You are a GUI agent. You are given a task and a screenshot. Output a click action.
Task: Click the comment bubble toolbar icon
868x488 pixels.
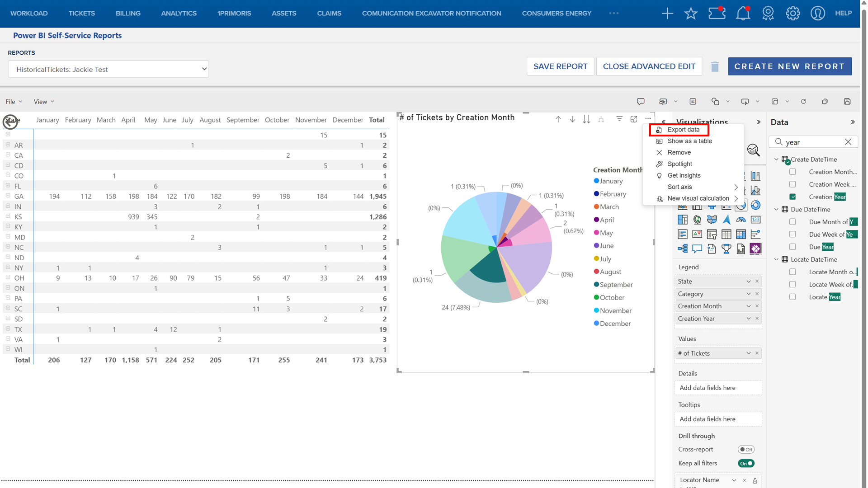641,102
